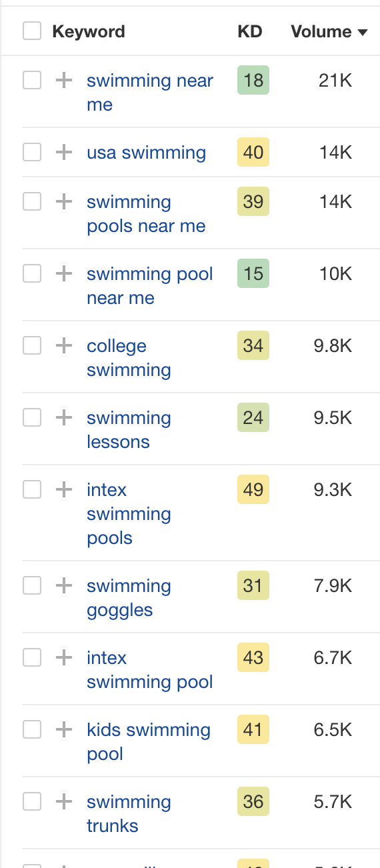Click the 21K volume value
The height and width of the screenshot is (868, 380).
click(x=335, y=81)
